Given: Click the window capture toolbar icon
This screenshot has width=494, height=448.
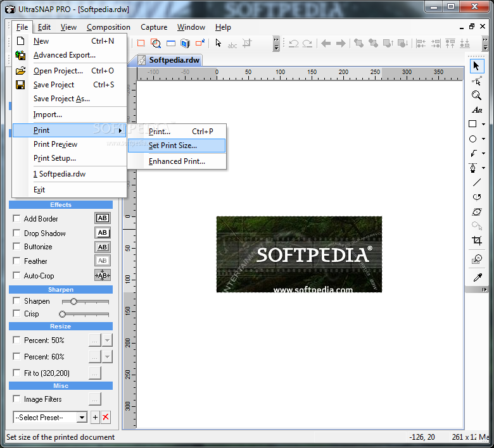Looking at the screenshot, I should (x=171, y=43).
